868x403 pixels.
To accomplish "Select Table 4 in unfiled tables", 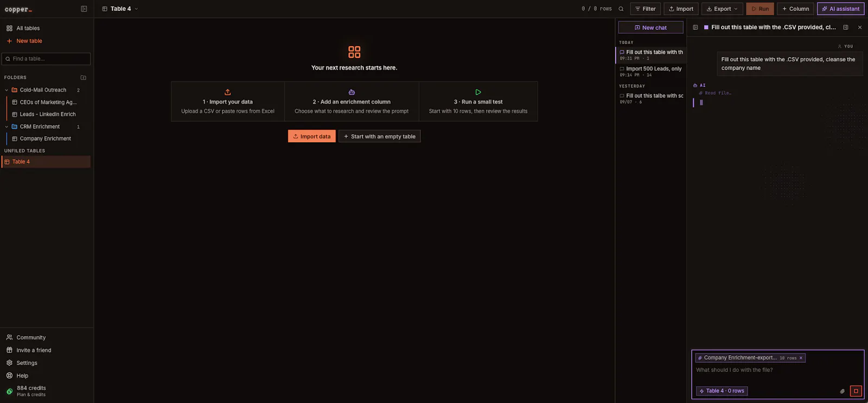I will (46, 162).
